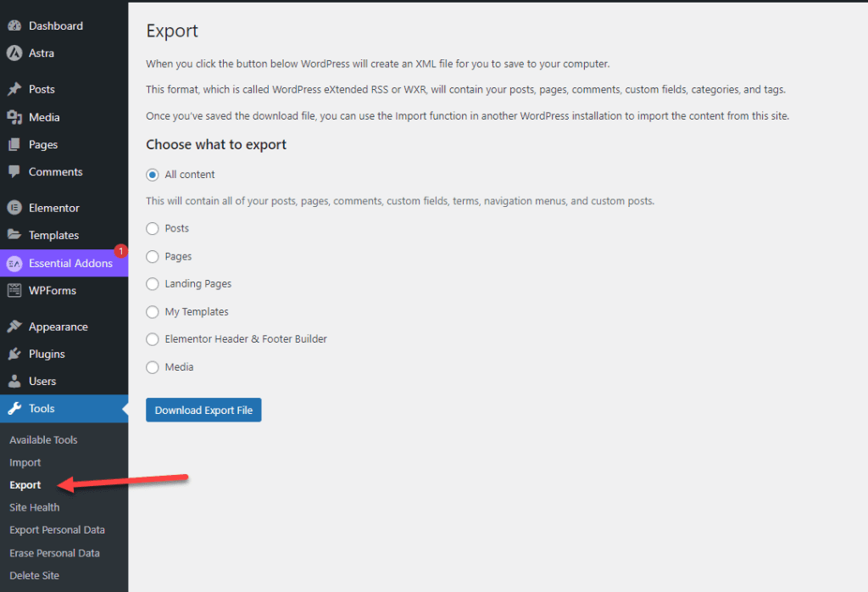Click the Elementor circle icon

14,208
